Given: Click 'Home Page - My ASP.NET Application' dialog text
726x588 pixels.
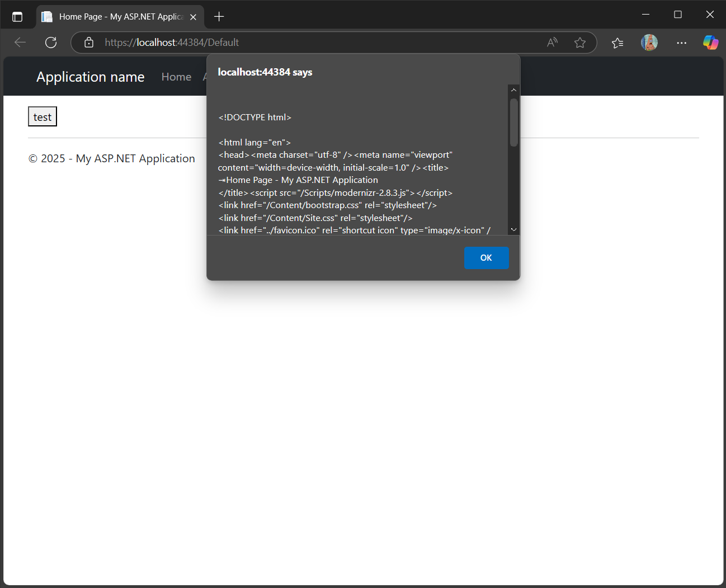Looking at the screenshot, I should pyautogui.click(x=302, y=180).
